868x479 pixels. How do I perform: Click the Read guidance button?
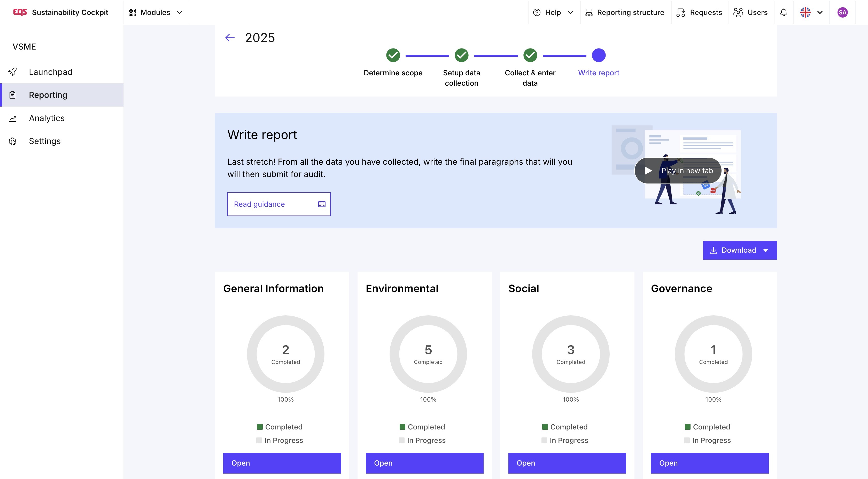point(279,204)
